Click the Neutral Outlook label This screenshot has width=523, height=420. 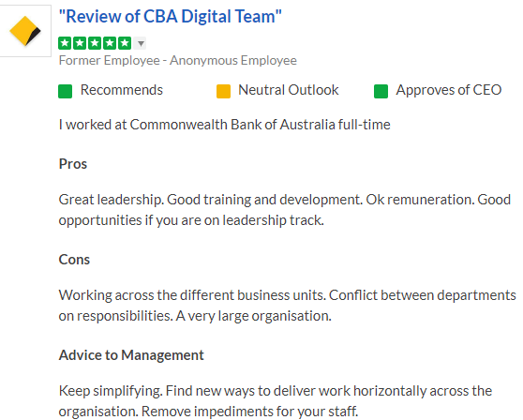pyautogui.click(x=289, y=90)
